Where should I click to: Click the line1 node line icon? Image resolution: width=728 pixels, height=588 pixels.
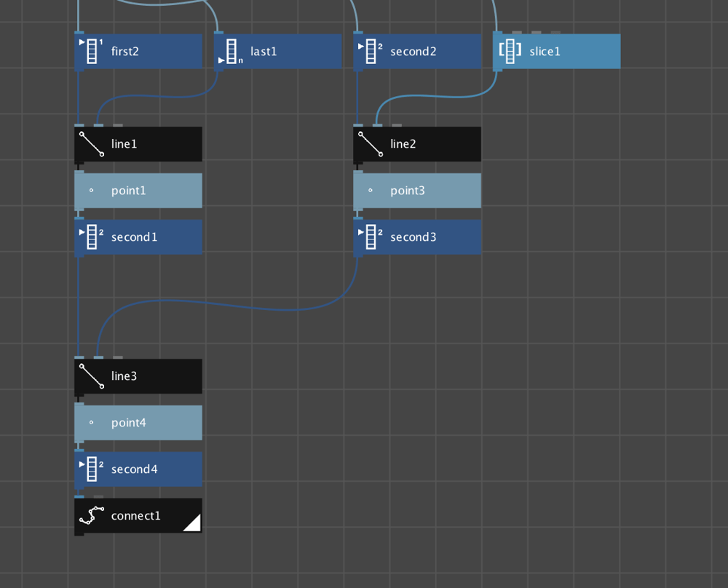(x=92, y=144)
